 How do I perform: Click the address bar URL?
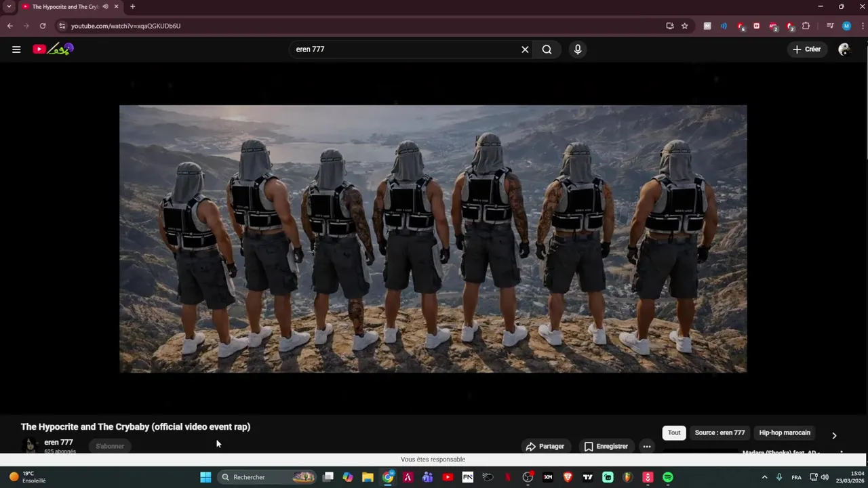coord(125,26)
